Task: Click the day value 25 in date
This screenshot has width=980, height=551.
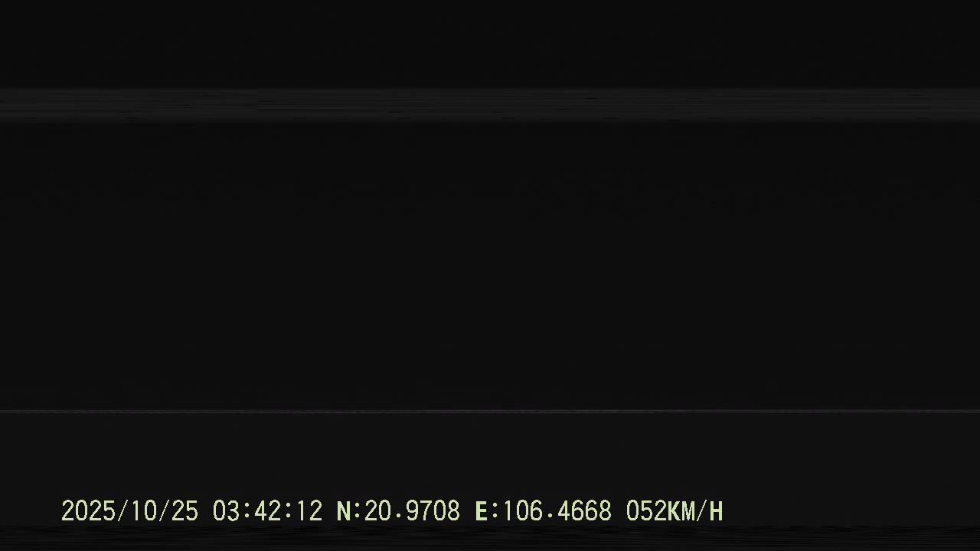Action: (185, 511)
